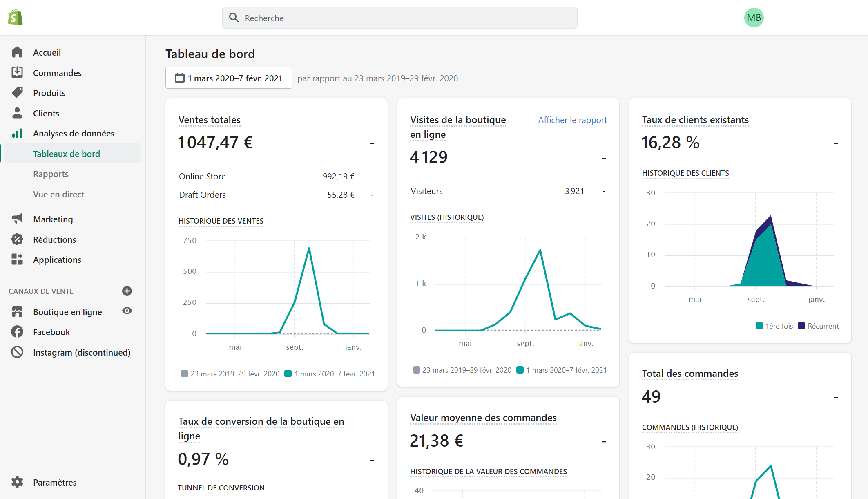
Task: Click the Applications sidebar icon
Action: (x=17, y=259)
